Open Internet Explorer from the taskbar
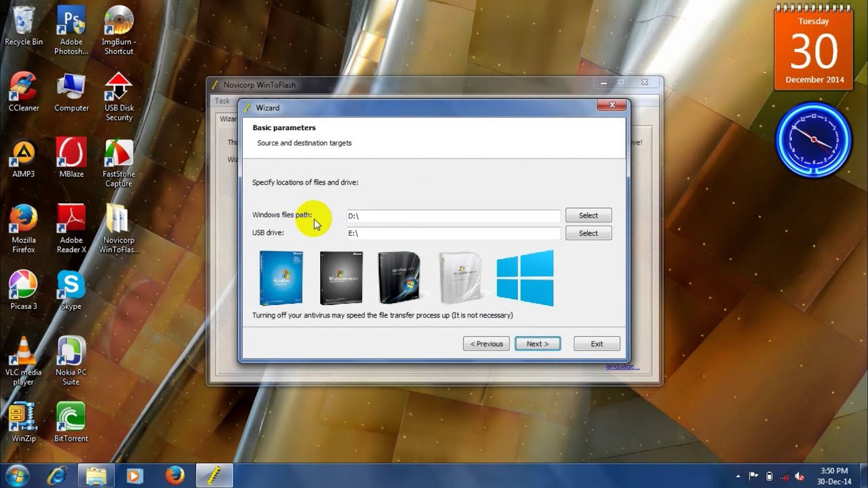This screenshot has width=868, height=488. (x=58, y=475)
